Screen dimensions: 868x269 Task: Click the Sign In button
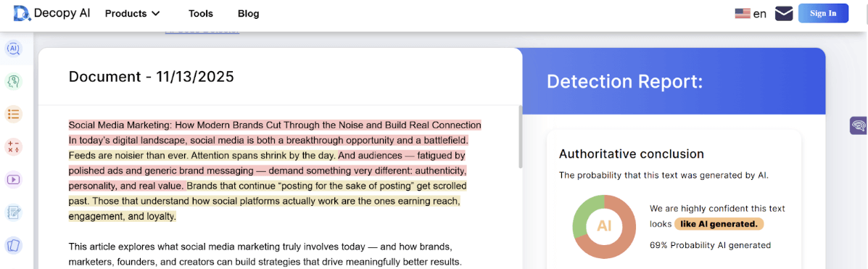pos(823,13)
